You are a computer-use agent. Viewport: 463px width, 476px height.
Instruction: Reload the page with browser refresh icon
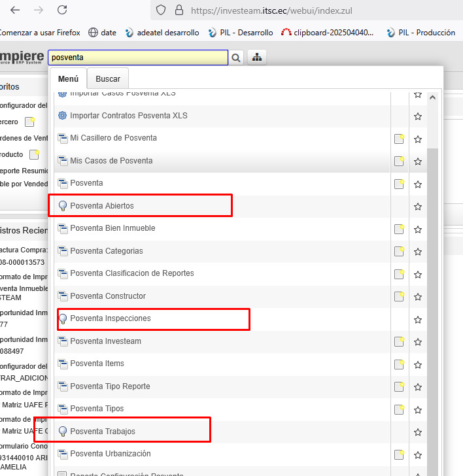pyautogui.click(x=62, y=10)
